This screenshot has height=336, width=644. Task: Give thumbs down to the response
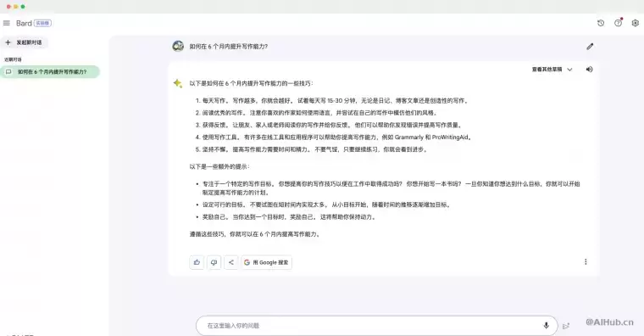pyautogui.click(x=214, y=262)
